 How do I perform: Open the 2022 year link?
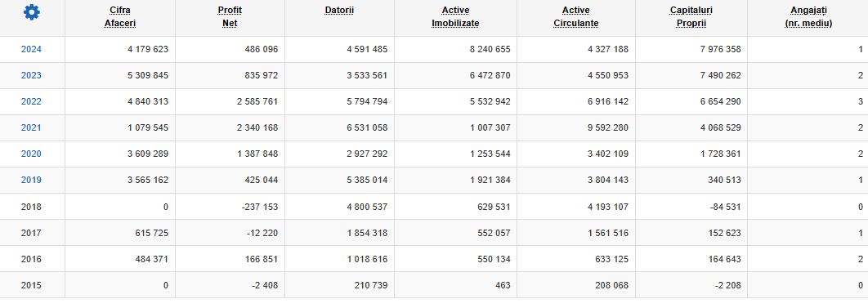pyautogui.click(x=31, y=102)
